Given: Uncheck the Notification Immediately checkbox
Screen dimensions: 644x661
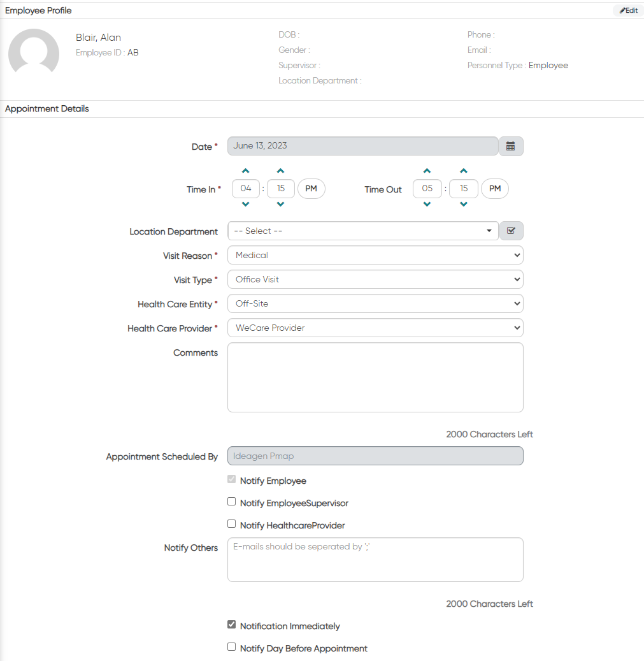Looking at the screenshot, I should click(x=232, y=624).
